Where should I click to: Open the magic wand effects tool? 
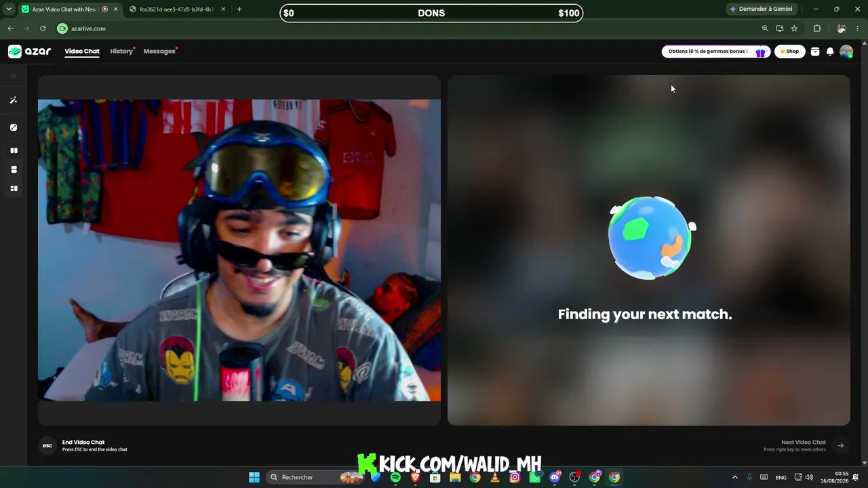click(13, 100)
